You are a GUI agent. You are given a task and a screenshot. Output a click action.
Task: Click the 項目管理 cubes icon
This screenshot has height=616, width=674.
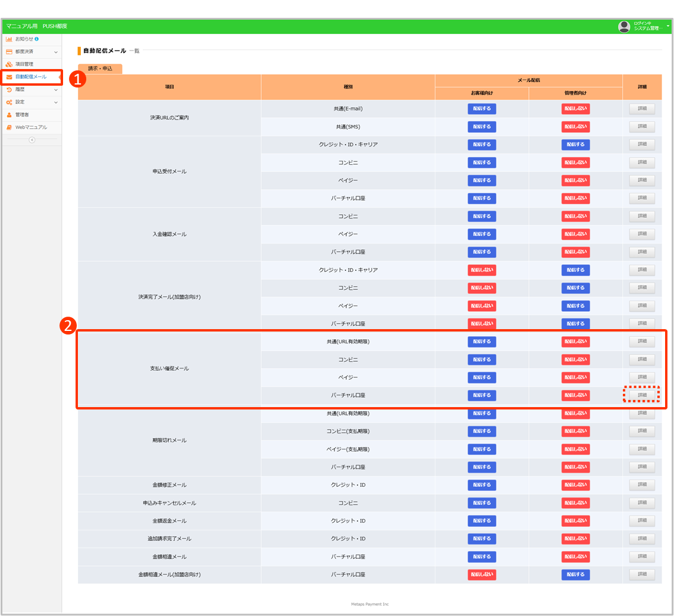pyautogui.click(x=9, y=64)
